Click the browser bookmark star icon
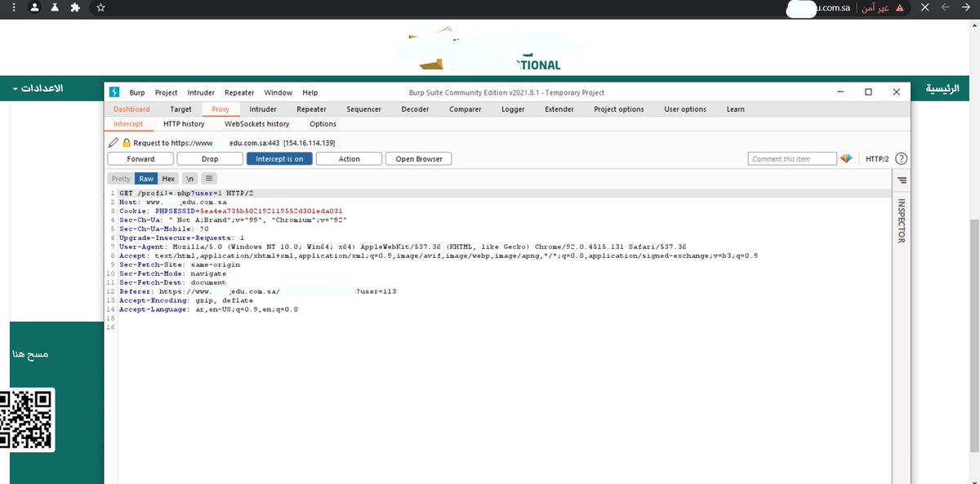Image resolution: width=980 pixels, height=484 pixels. coord(100,7)
